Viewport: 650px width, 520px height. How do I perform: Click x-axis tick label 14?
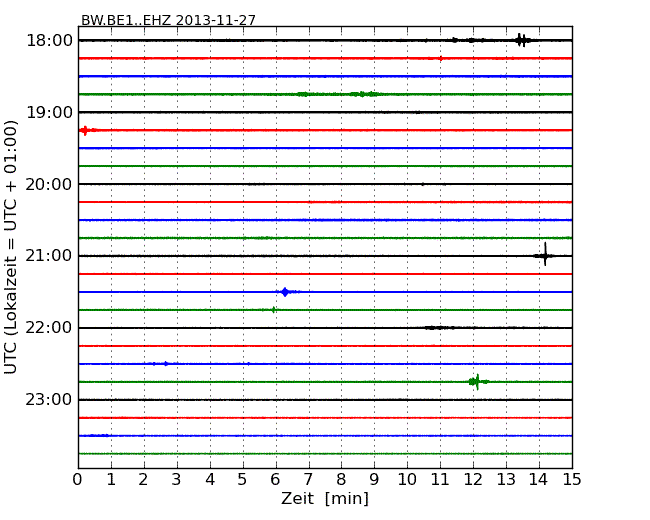tap(539, 480)
